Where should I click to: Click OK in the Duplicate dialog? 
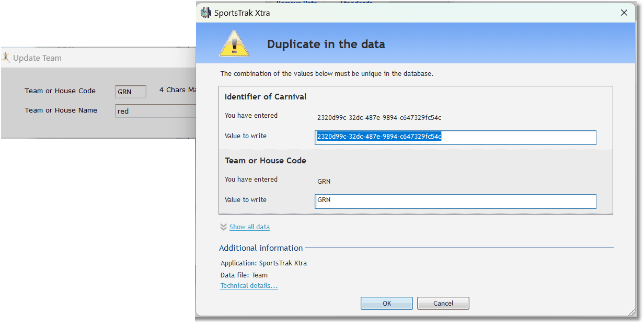[386, 304]
